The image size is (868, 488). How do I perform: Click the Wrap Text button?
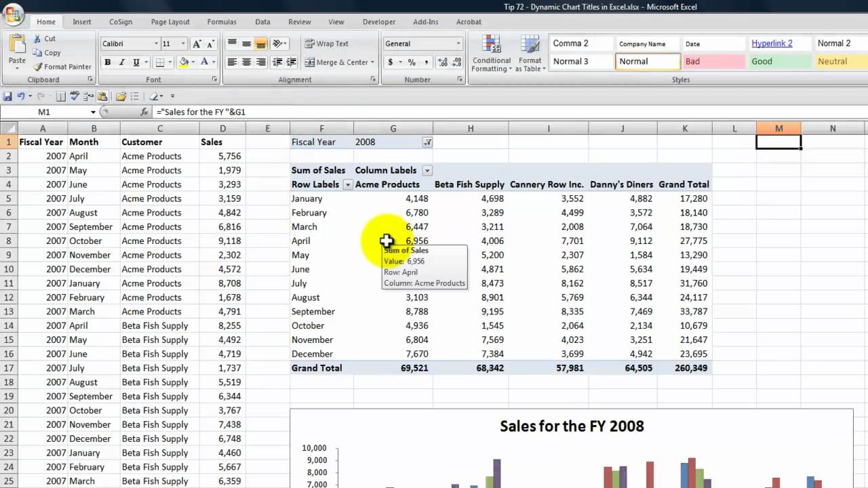click(326, 43)
